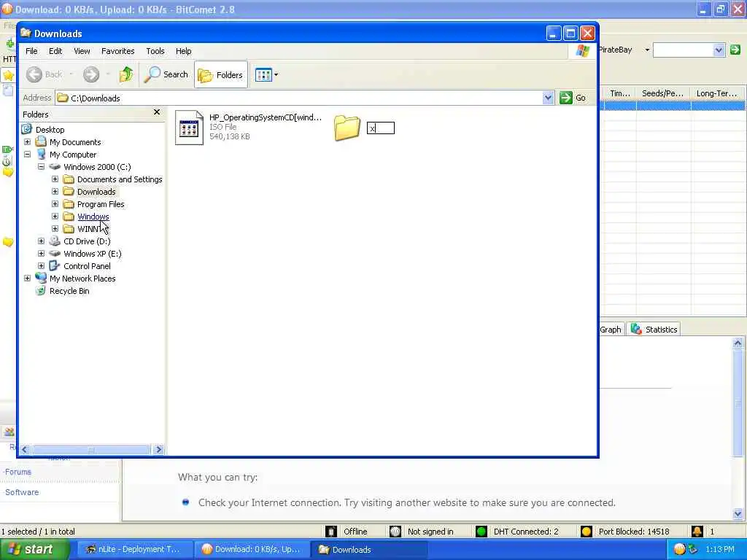
Task: Click the Control Panel icon
Action: 55,265
